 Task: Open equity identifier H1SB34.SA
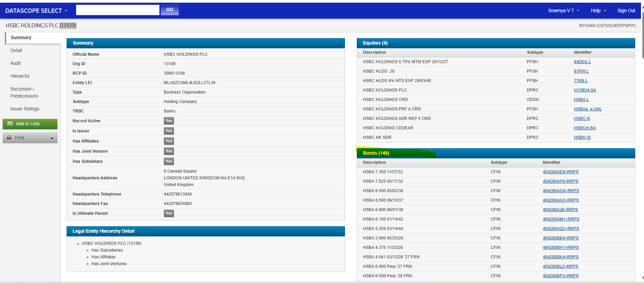(x=585, y=90)
